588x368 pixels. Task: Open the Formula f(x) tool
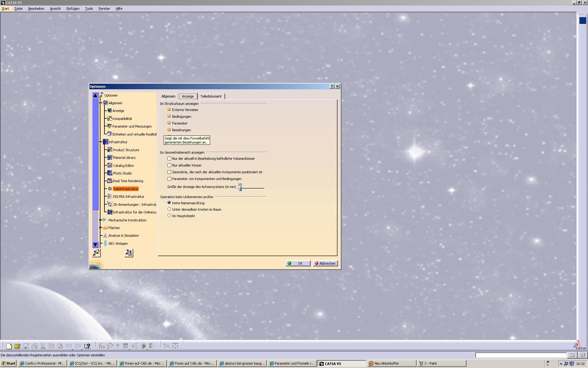tap(102, 346)
